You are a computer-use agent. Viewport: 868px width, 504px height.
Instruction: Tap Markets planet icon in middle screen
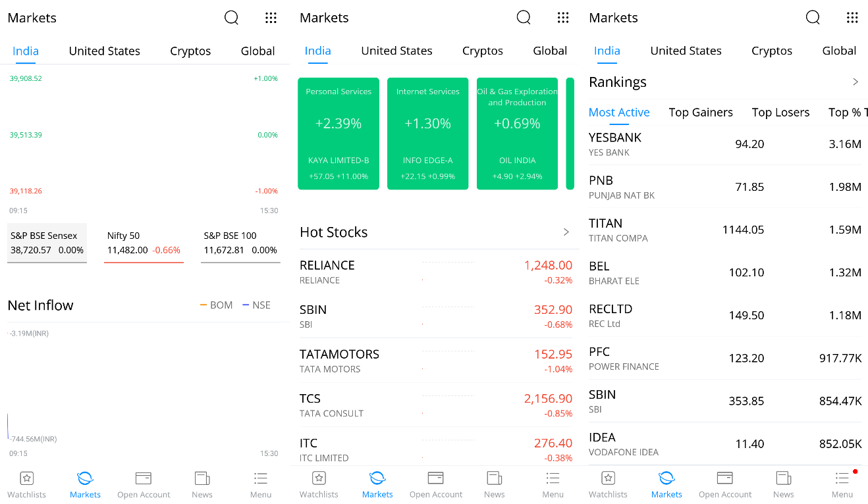(x=377, y=478)
